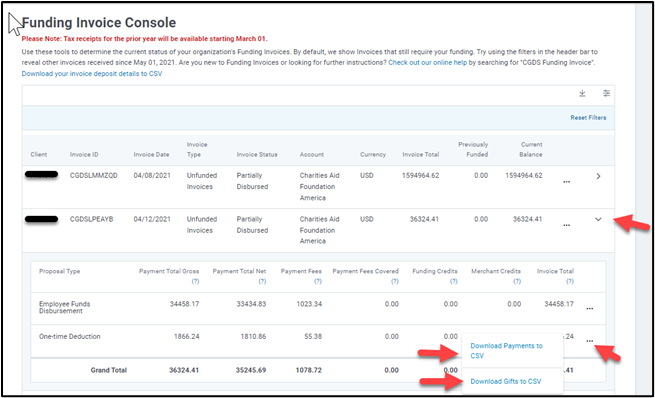Select Download Payments to CSV menu option

coord(506,351)
